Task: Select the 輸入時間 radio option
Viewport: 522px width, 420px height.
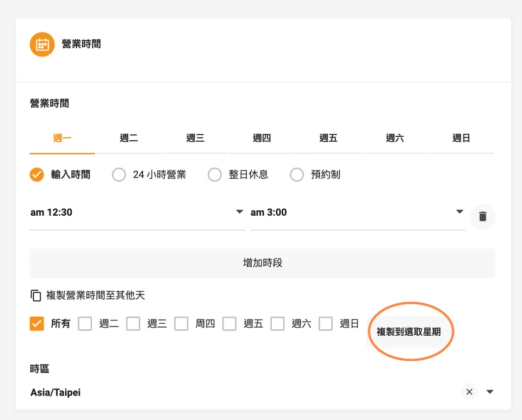Action: tap(36, 174)
